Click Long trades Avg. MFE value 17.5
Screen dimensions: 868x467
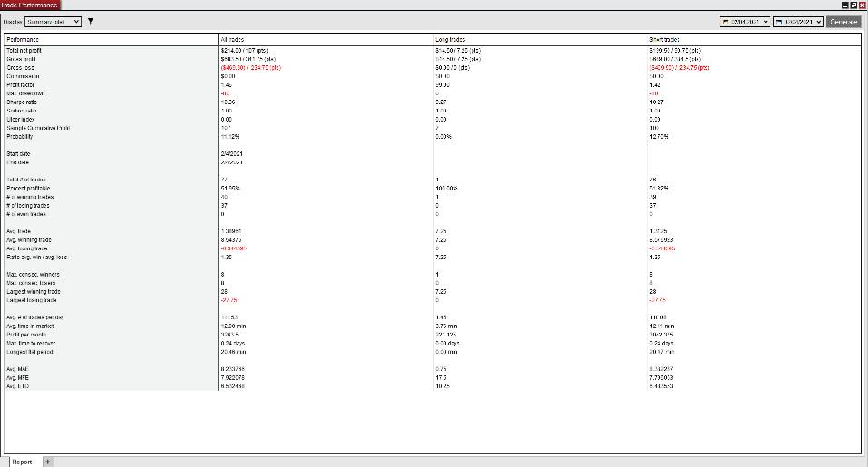click(441, 377)
